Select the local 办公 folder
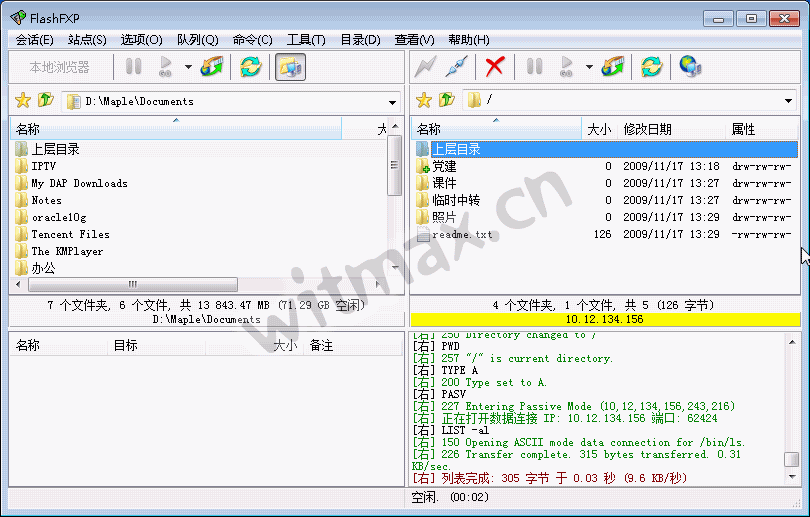Image resolution: width=810 pixels, height=517 pixels. pyautogui.click(x=35, y=268)
